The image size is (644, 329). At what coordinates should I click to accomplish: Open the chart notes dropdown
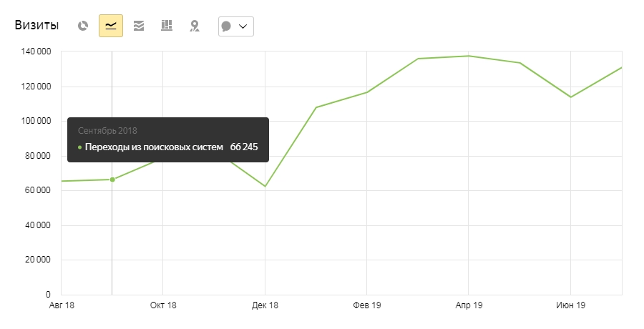pos(235,26)
